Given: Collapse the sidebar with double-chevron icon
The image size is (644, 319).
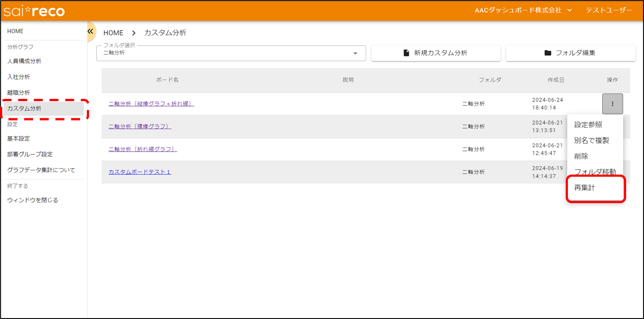Looking at the screenshot, I should [90, 32].
